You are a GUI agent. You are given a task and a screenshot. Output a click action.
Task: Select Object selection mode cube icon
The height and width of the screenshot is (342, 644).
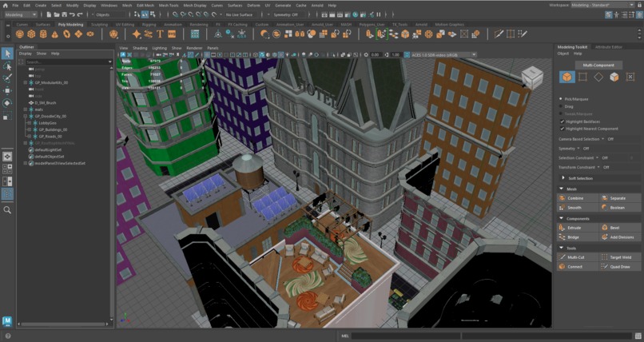(x=567, y=77)
